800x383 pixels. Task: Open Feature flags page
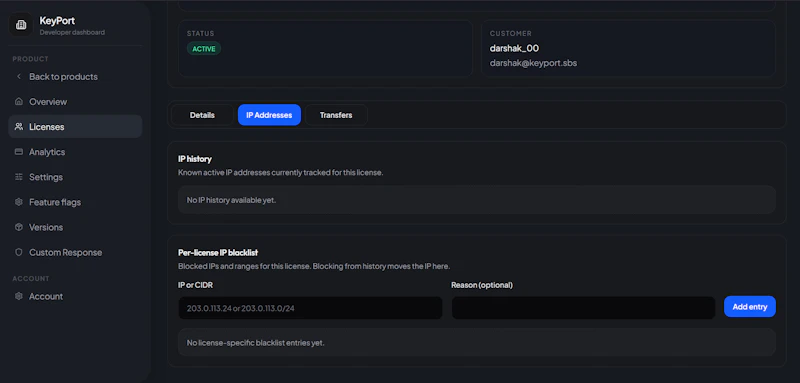75,202
